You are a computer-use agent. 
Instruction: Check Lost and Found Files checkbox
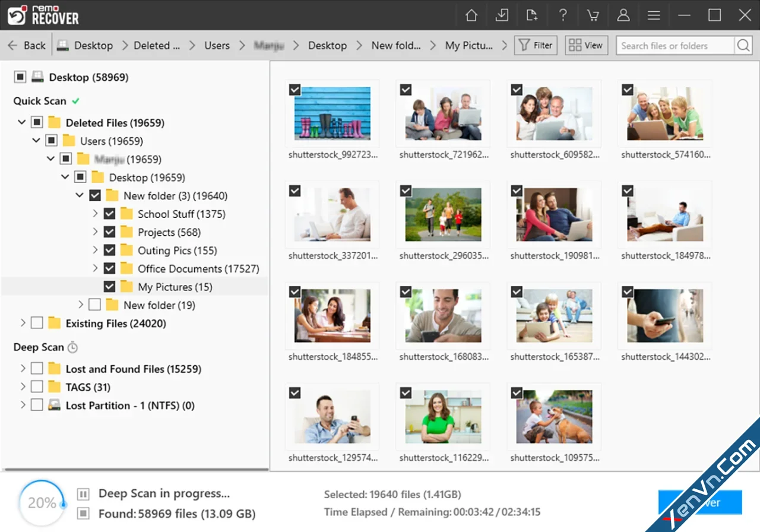click(37, 369)
